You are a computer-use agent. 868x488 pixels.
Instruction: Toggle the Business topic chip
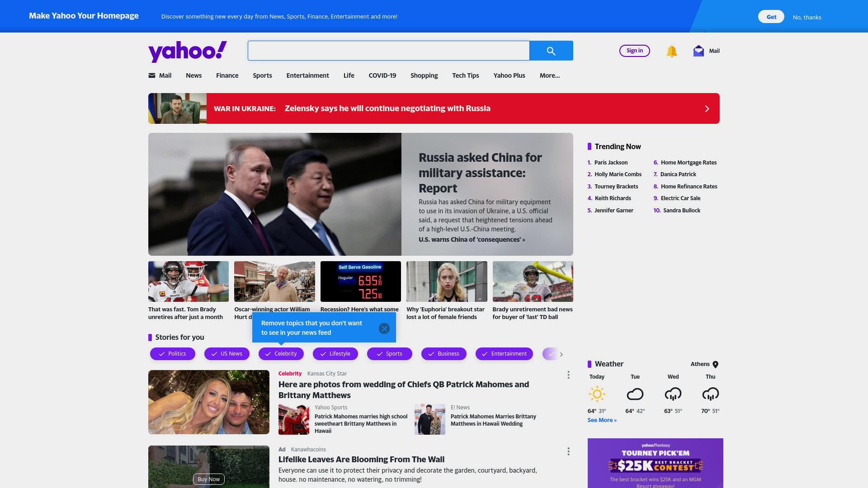coord(444,354)
